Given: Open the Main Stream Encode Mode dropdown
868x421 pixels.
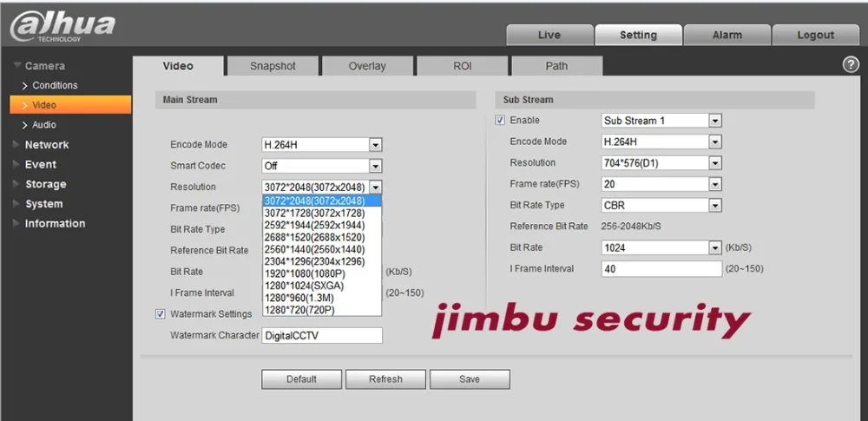Looking at the screenshot, I should 322,145.
